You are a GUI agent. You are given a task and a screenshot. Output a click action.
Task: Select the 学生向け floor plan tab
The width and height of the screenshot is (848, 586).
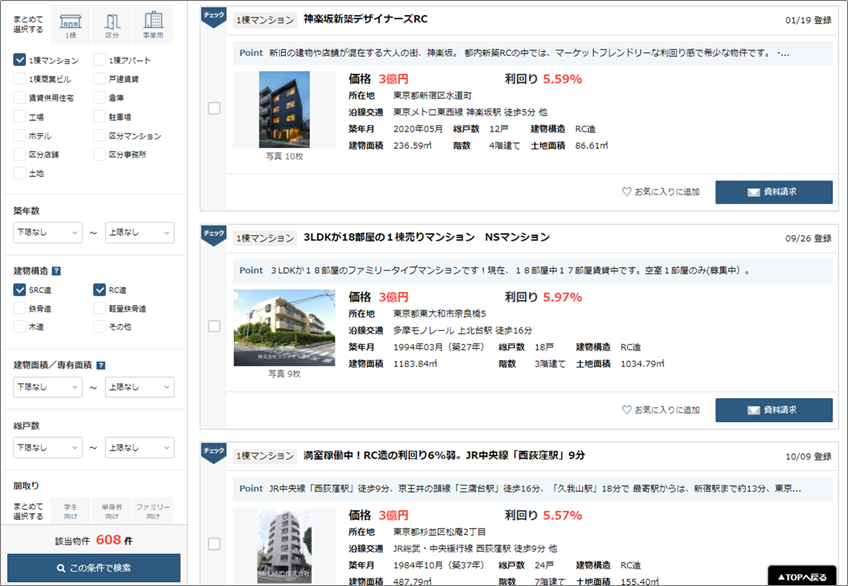point(70,511)
